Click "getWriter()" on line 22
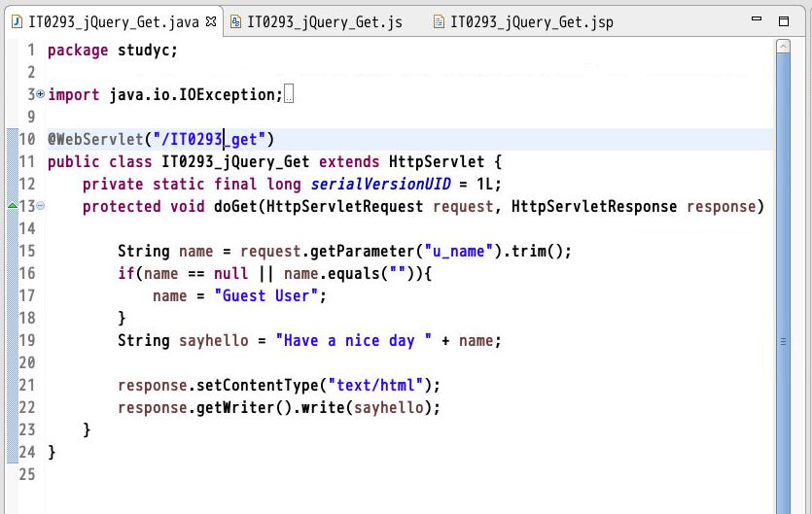 244,407
